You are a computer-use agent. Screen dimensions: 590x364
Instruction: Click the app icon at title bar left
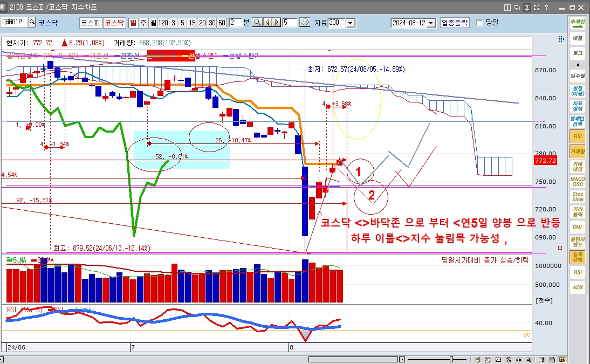3,7
